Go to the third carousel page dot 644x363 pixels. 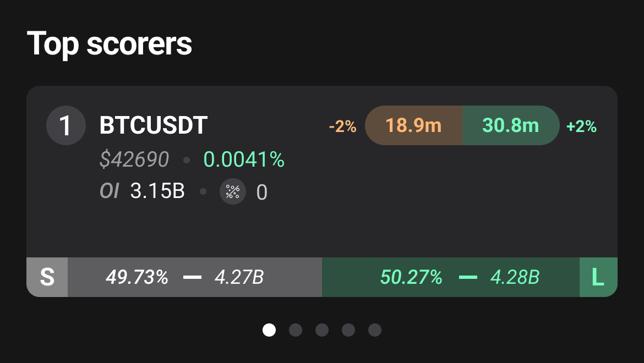click(x=321, y=330)
